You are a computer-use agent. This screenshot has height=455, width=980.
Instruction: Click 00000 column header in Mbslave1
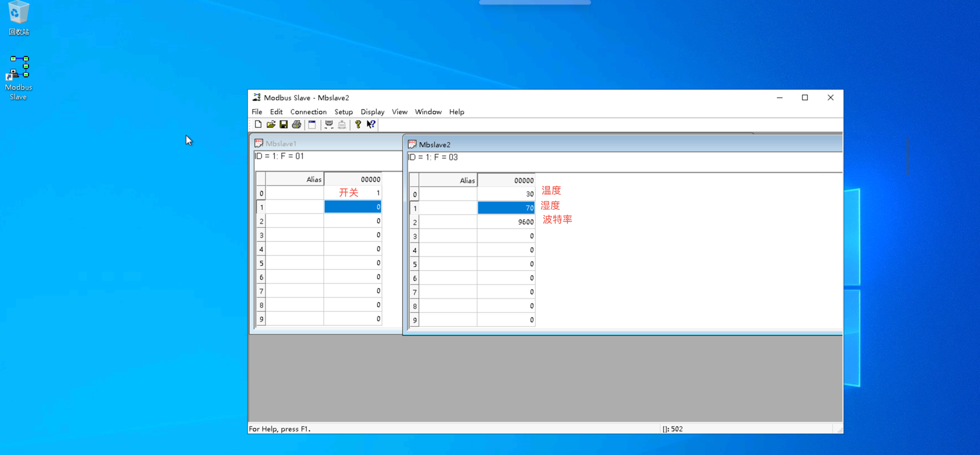pyautogui.click(x=353, y=179)
